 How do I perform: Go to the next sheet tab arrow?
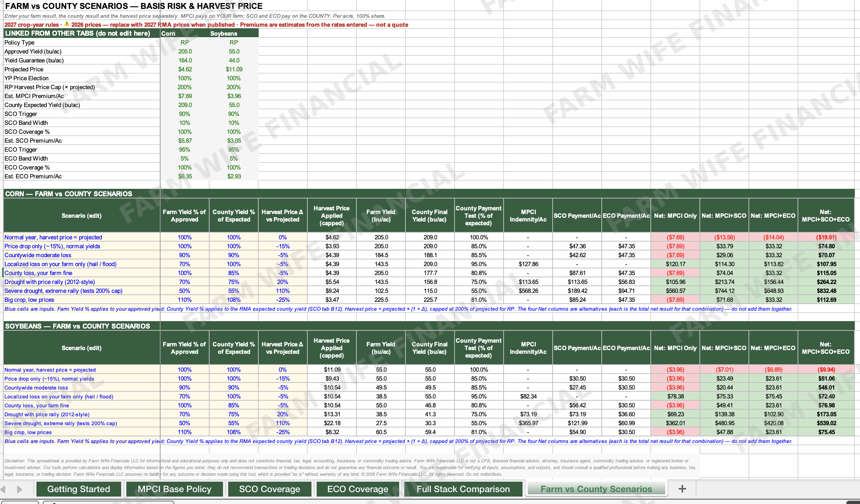click(20, 490)
